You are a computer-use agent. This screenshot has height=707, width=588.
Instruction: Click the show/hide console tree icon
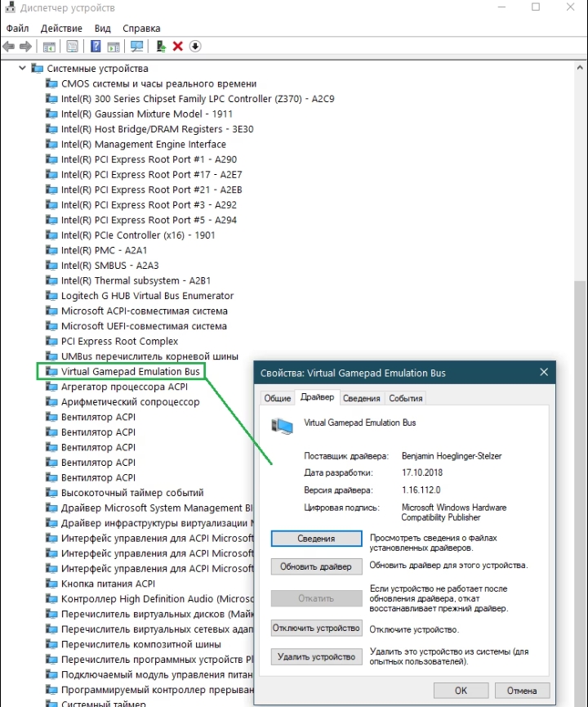click(x=49, y=47)
